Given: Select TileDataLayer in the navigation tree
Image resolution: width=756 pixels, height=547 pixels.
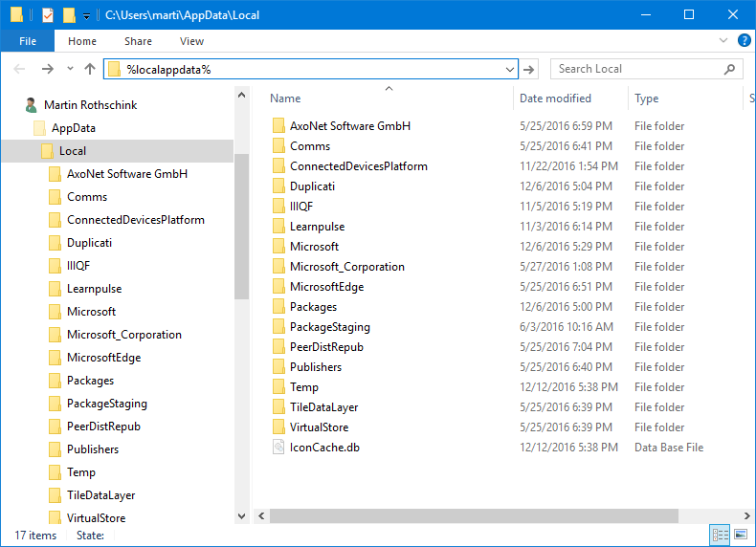Looking at the screenshot, I should click(x=100, y=495).
